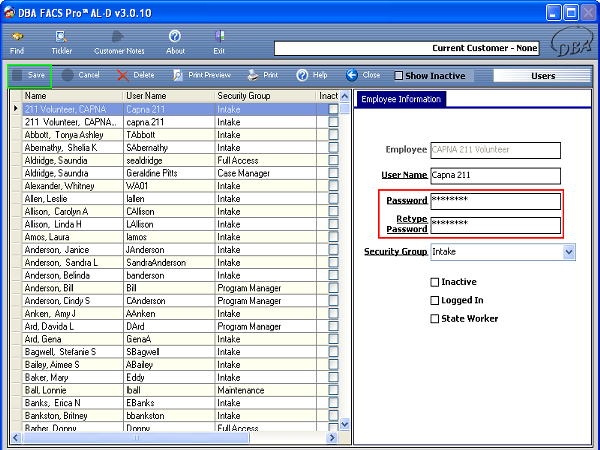Click the horizontal scrollbar thumb
The width and height of the screenshot is (600, 450).
(136, 437)
